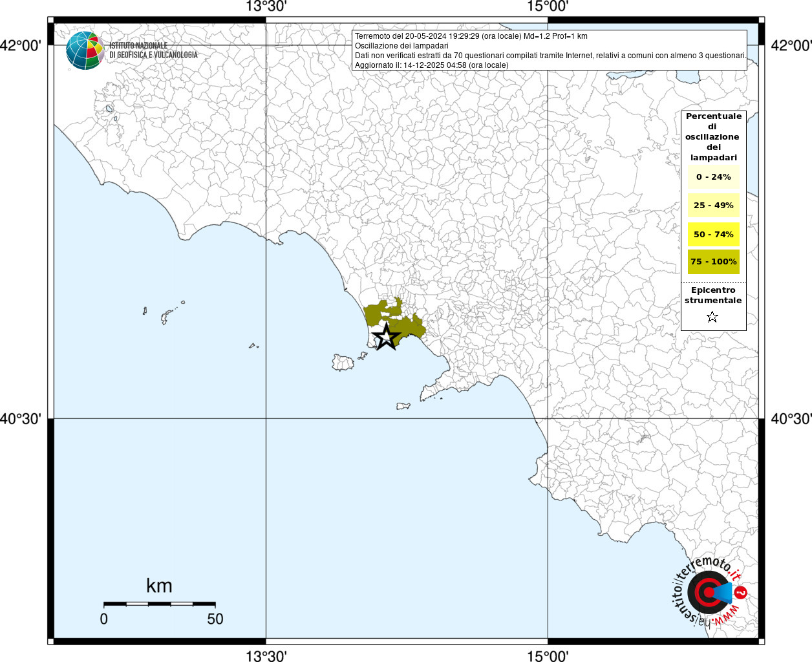This screenshot has width=812, height=662.
Task: Click the bottom 15°00' longitude label
Action: pos(548,656)
